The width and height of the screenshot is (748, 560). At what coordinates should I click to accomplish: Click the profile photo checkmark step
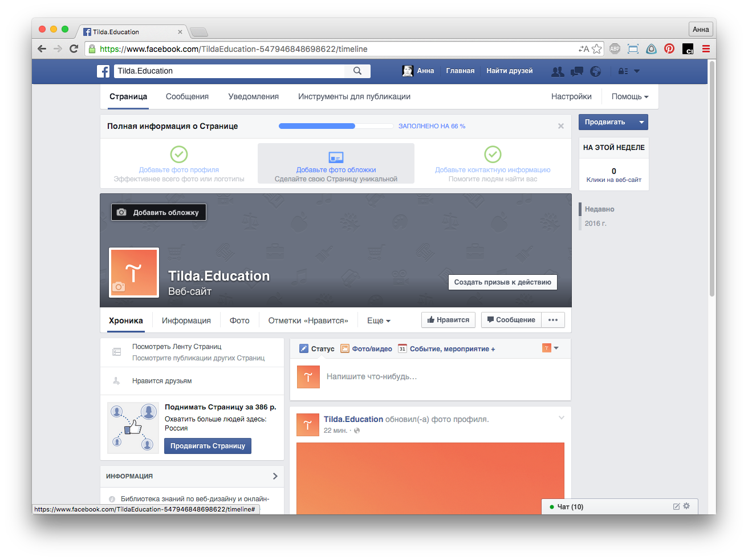pos(179,155)
